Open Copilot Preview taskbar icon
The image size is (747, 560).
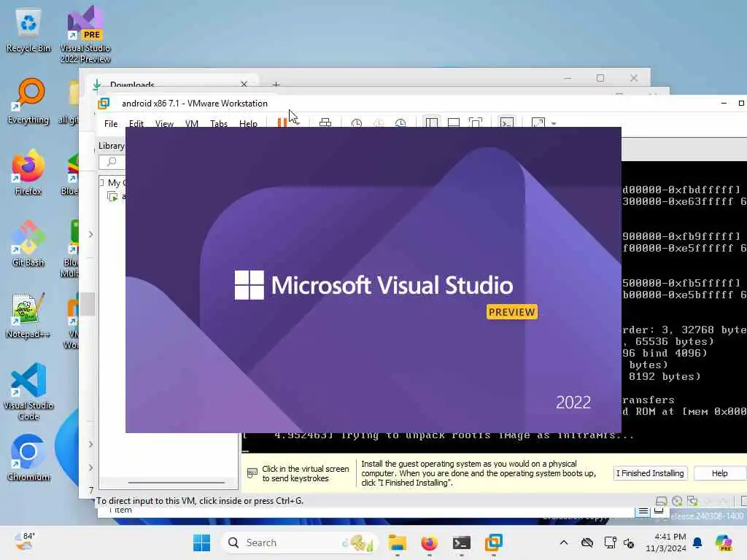[724, 542]
